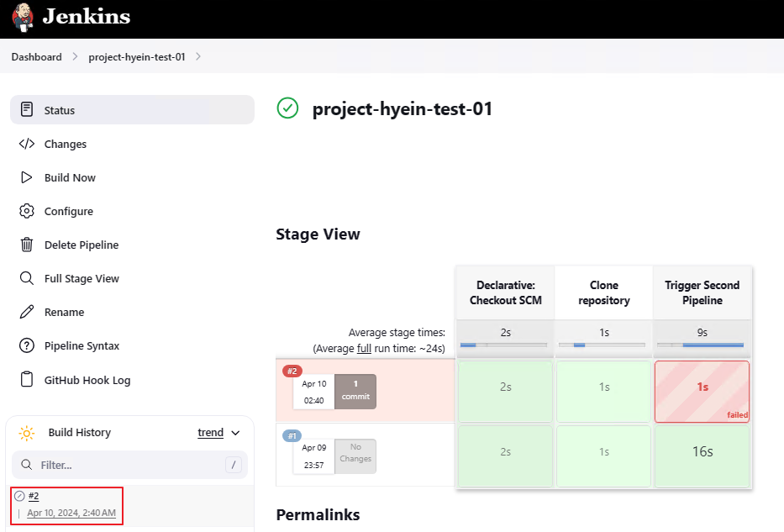Click the Declarative: Checkout SCM stage header
The width and height of the screenshot is (784, 532).
click(506, 293)
